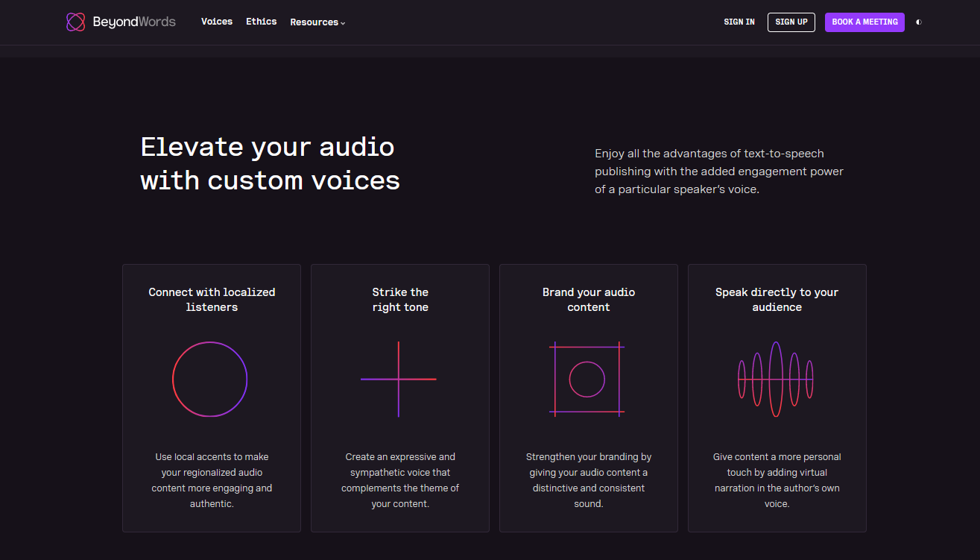
Task: Click the 'Give content a more personal touch' text
Action: (777, 480)
